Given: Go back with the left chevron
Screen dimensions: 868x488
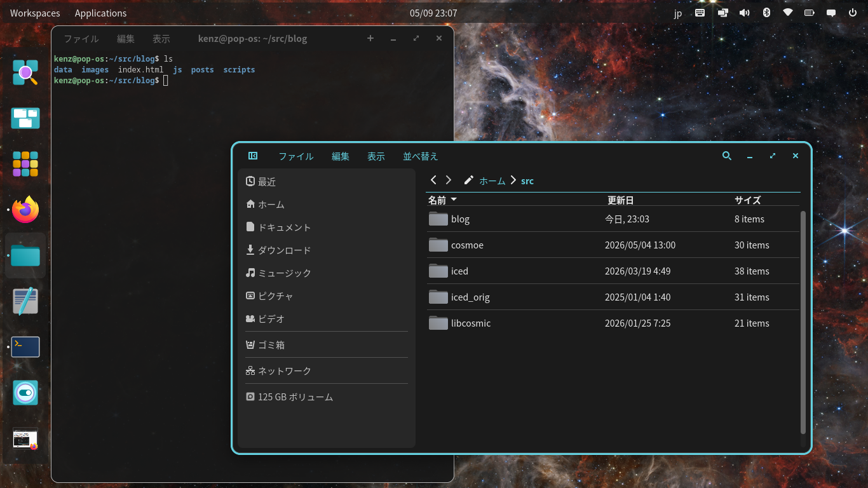Looking at the screenshot, I should coord(433,180).
